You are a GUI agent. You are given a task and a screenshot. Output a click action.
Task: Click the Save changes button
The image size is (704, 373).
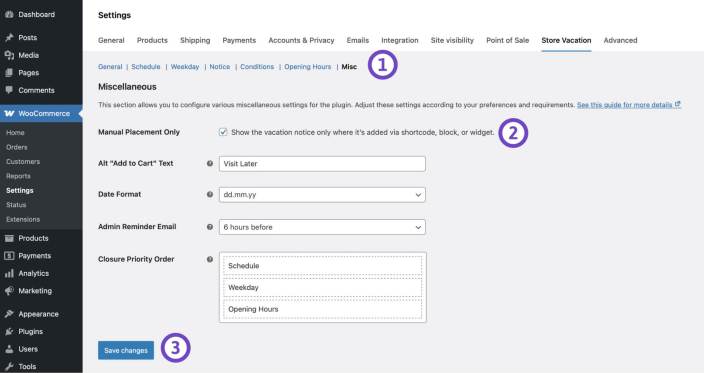point(126,351)
